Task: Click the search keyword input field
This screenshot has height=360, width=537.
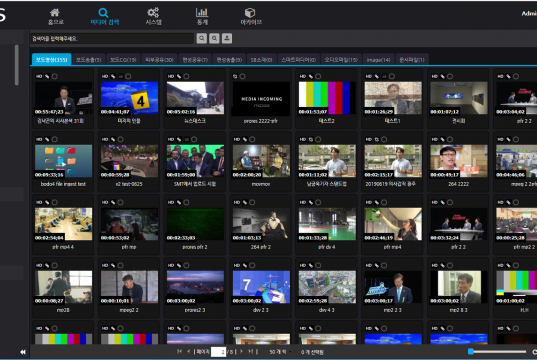Action: [x=112, y=38]
